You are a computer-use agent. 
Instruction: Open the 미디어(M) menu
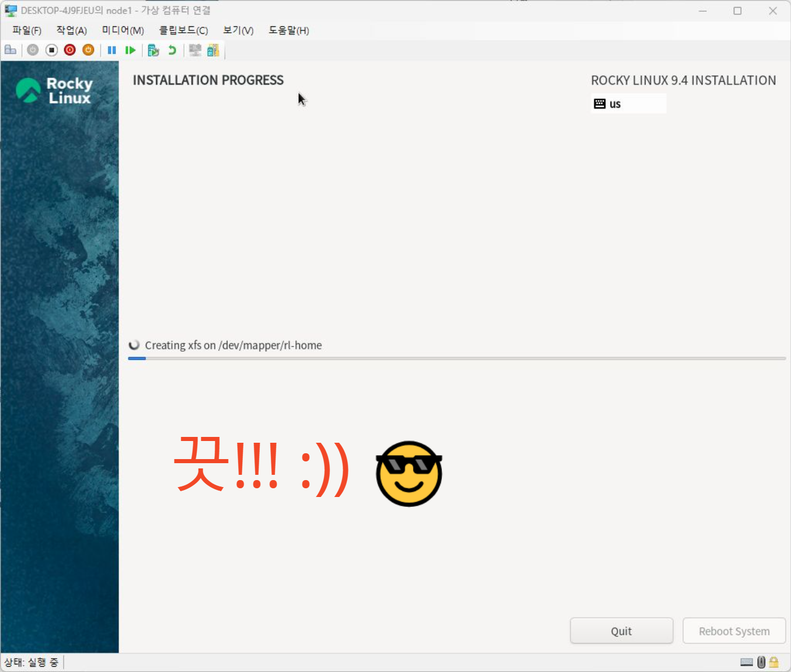point(123,30)
